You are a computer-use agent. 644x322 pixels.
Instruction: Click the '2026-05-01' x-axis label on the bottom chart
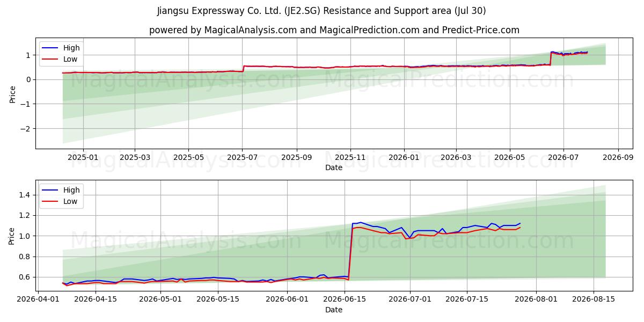(x=161, y=301)
